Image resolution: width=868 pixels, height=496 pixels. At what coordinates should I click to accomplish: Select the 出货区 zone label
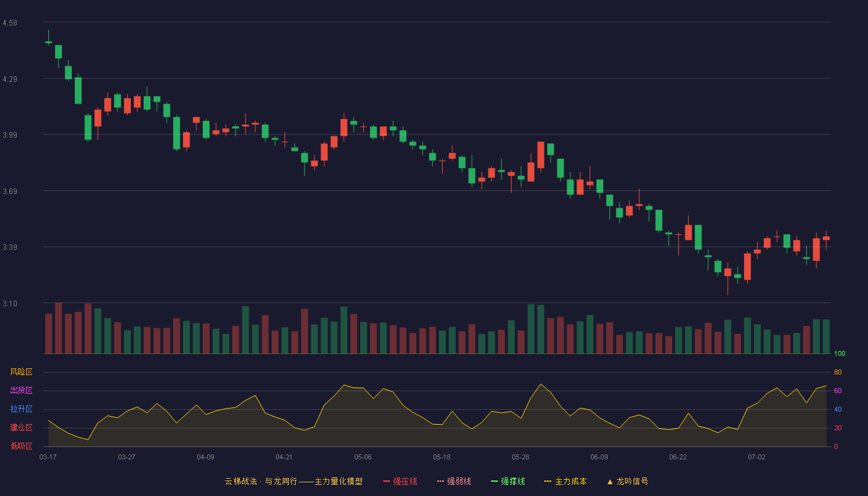click(21, 391)
